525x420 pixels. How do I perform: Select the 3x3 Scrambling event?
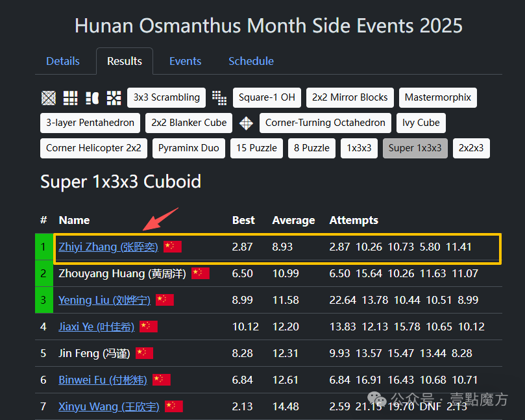click(167, 97)
